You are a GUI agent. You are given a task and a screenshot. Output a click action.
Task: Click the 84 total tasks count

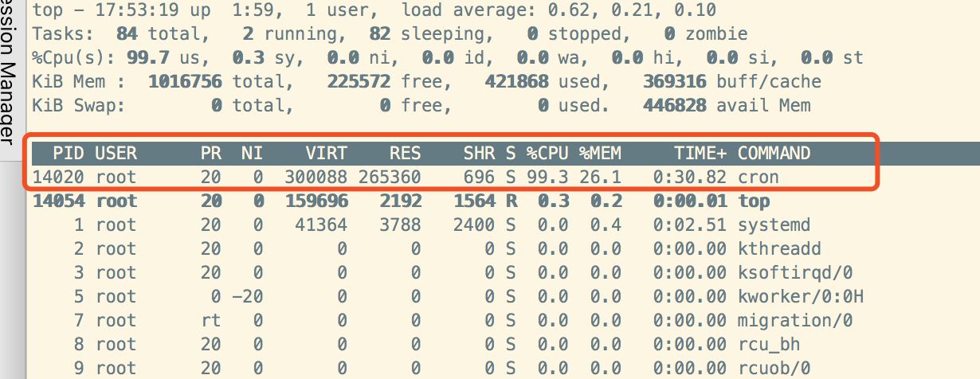127,34
